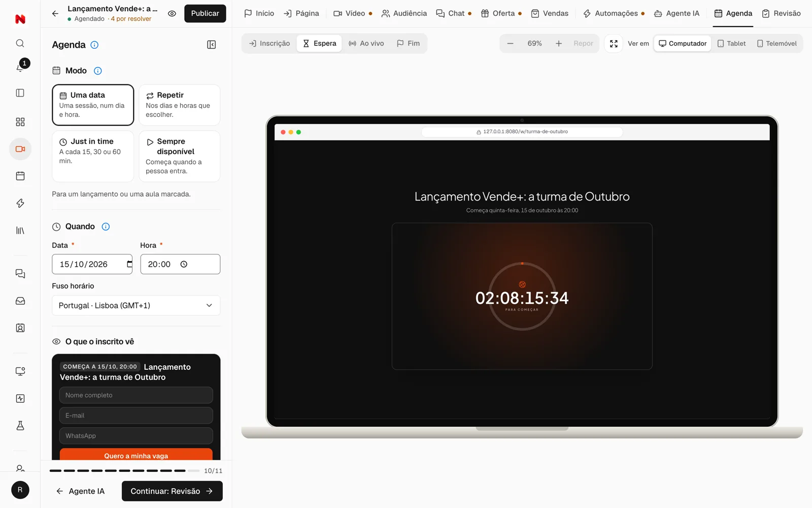Select the Uma data mode
The width and height of the screenshot is (812, 508).
[x=93, y=105]
